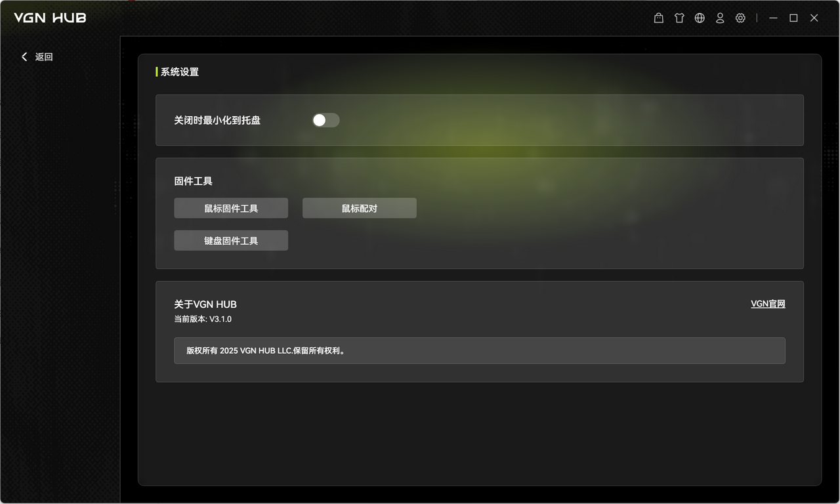Click the 关于VGN HUB title text
This screenshot has width=840, height=504.
pyautogui.click(x=205, y=304)
